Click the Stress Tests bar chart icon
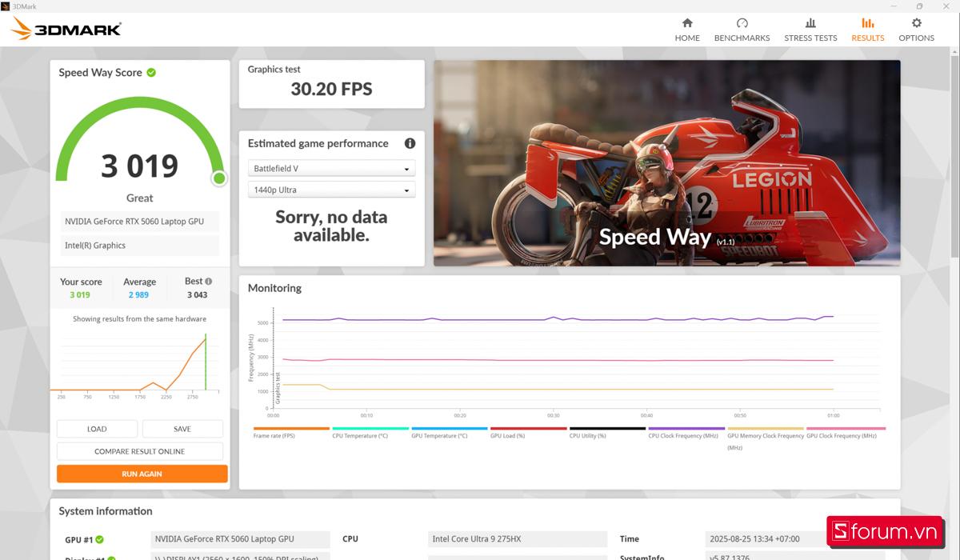 (x=810, y=24)
